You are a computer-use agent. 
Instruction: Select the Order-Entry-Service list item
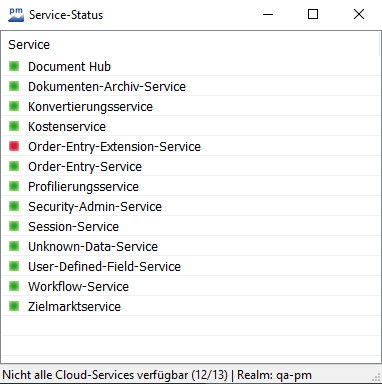(x=191, y=166)
